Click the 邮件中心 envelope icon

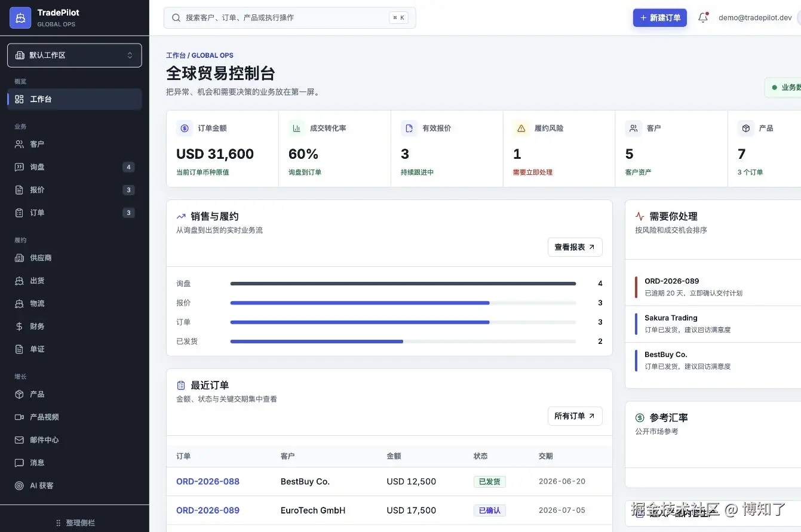click(x=19, y=439)
